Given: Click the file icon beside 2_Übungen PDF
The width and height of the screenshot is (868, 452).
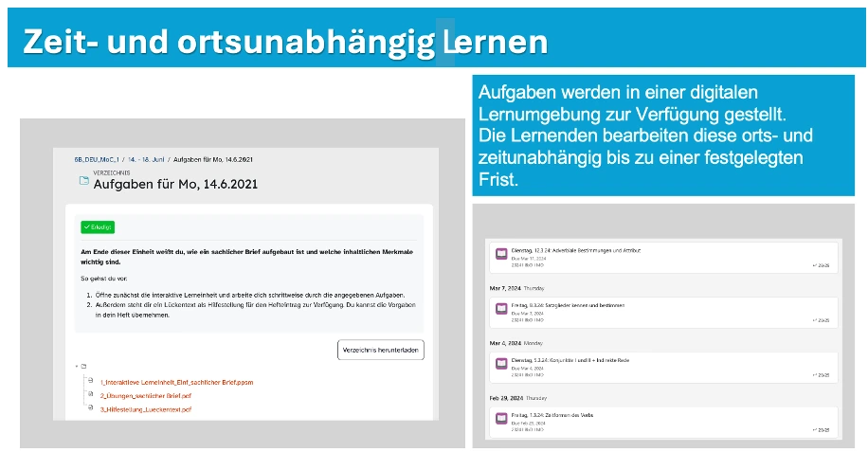Looking at the screenshot, I should tap(91, 395).
